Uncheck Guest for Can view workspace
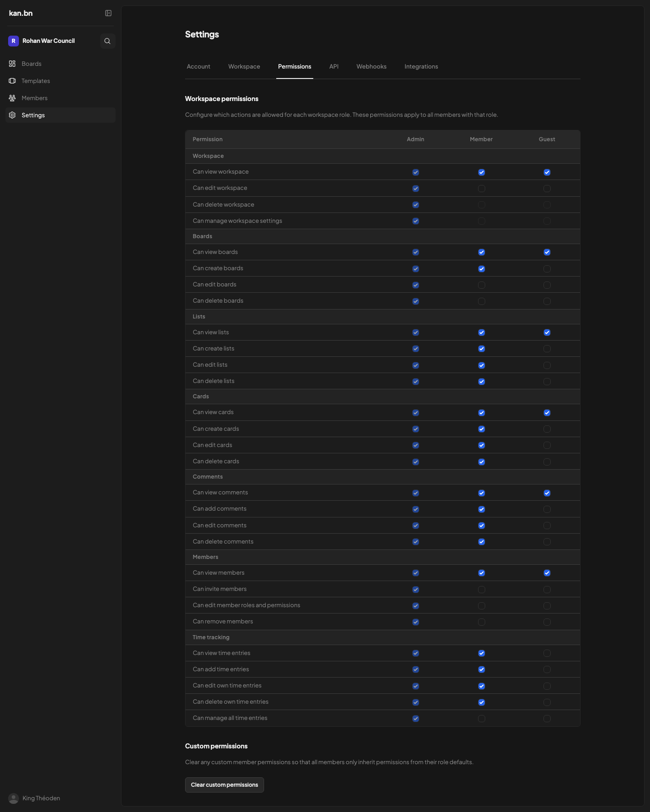 [547, 172]
